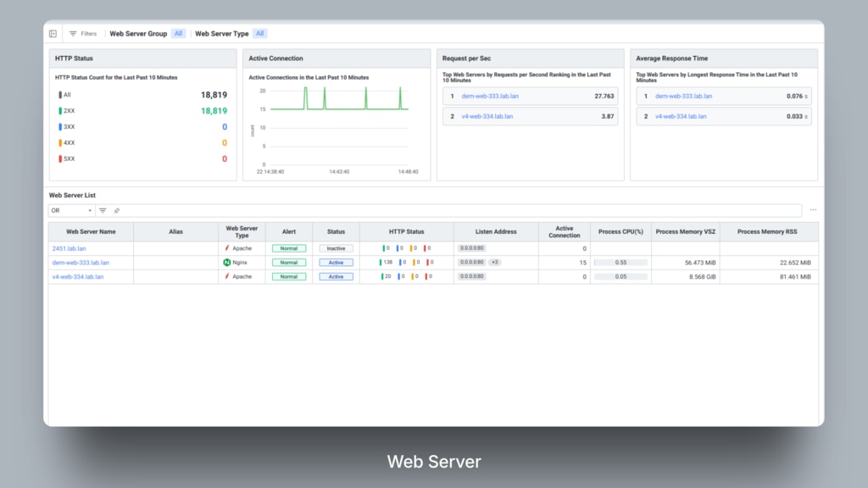Toggle the sidebar panel icon
This screenshot has height=488, width=868.
click(x=53, y=34)
